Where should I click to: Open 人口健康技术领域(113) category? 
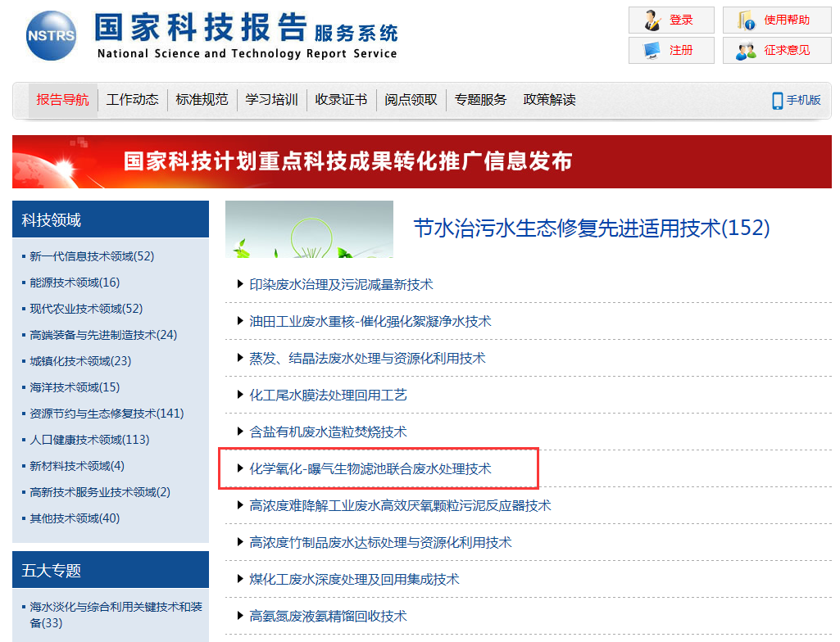tap(89, 440)
